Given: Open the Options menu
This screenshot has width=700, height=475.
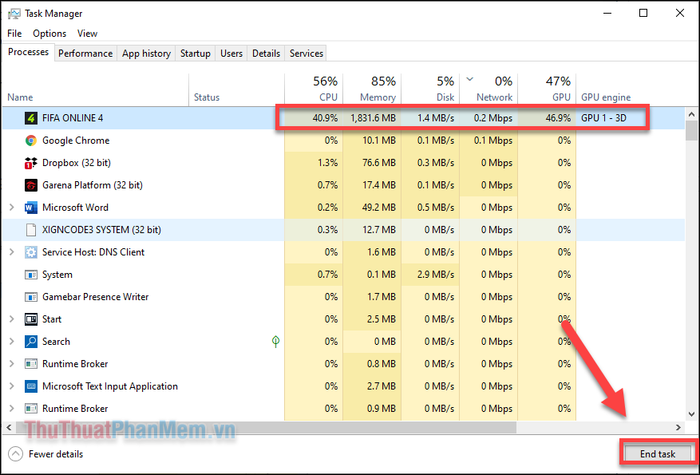Looking at the screenshot, I should (x=49, y=33).
